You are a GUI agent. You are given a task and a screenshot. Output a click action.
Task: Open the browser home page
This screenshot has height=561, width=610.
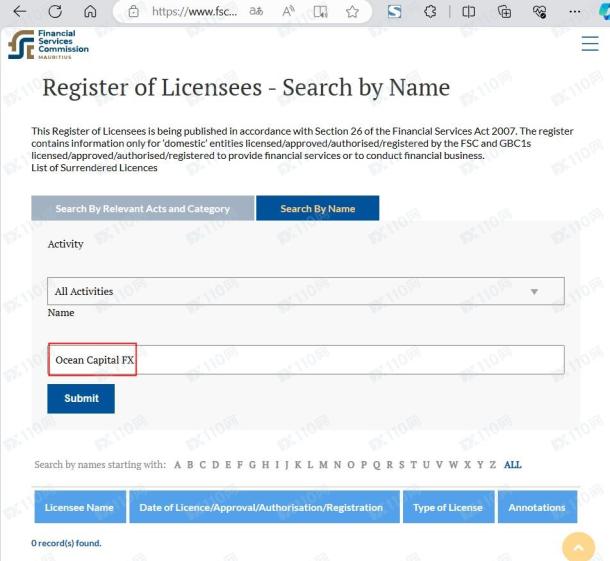coord(90,12)
